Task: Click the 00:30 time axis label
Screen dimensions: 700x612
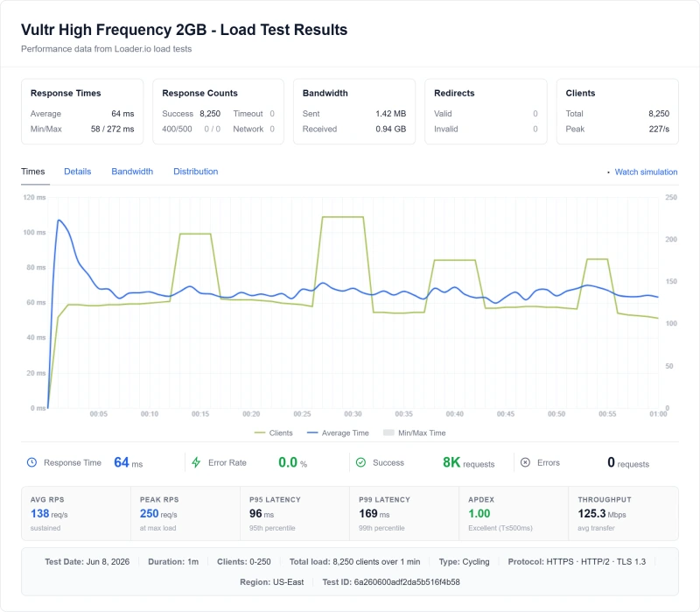Action: (x=353, y=414)
